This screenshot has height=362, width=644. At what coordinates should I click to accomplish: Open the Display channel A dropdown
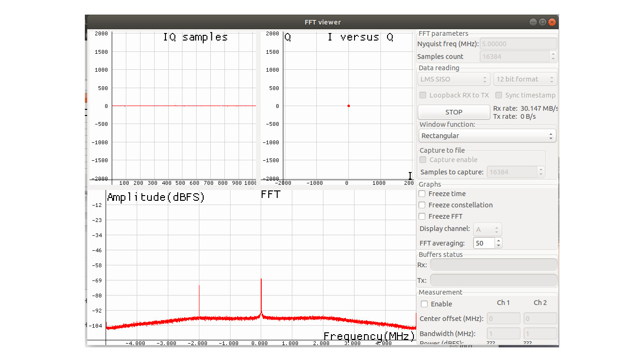click(x=487, y=230)
